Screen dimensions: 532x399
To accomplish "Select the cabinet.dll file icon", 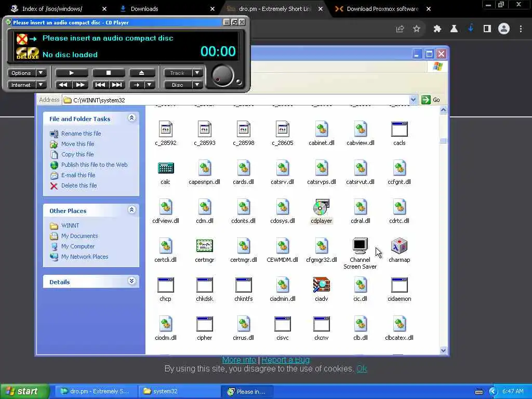I will [x=321, y=129].
